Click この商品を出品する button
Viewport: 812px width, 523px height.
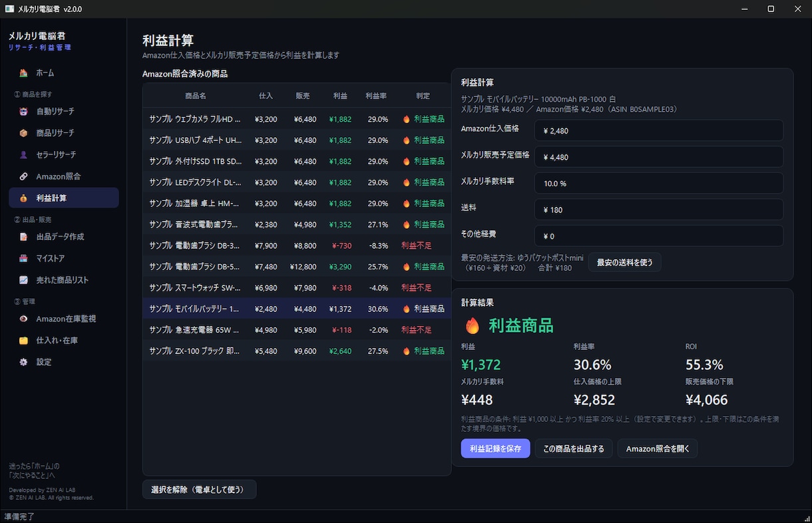pos(574,448)
